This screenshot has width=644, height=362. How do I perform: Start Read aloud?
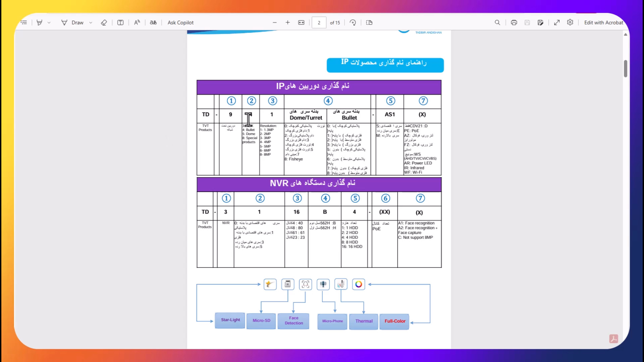(x=137, y=22)
